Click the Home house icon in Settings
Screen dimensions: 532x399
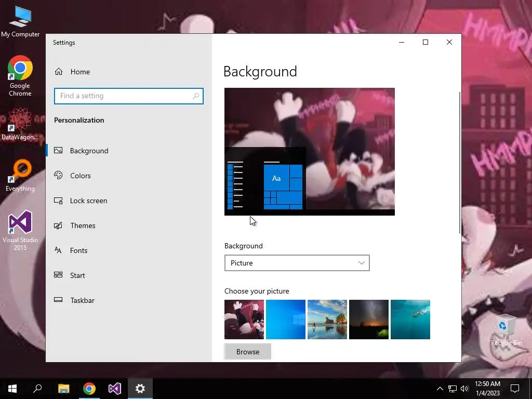pos(59,72)
